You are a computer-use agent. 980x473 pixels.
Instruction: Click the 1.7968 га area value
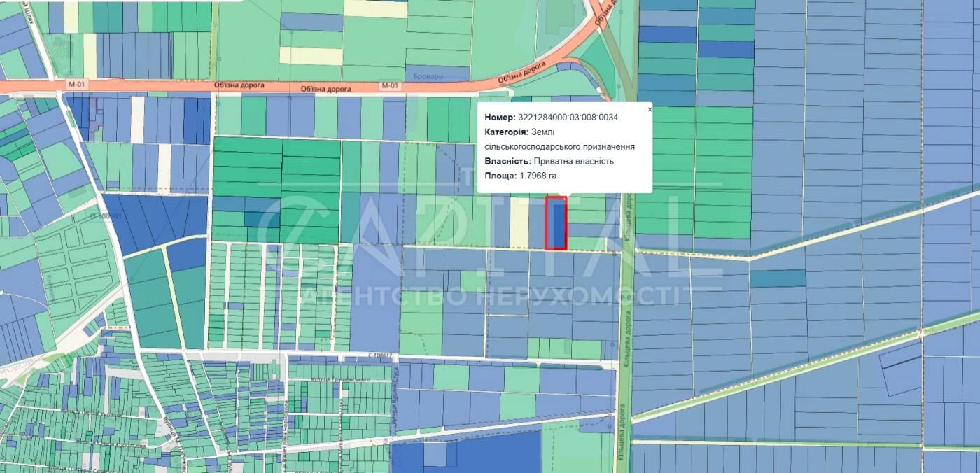click(538, 176)
